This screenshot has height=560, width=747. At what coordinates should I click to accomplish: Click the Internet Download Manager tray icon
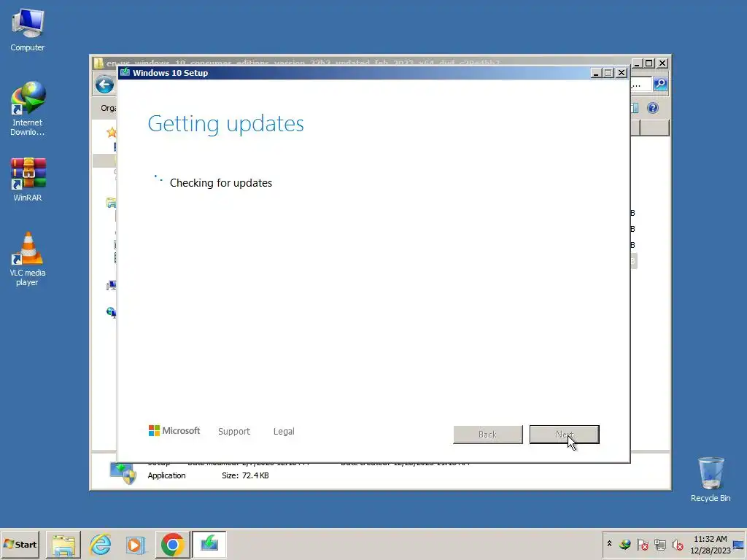tap(625, 544)
